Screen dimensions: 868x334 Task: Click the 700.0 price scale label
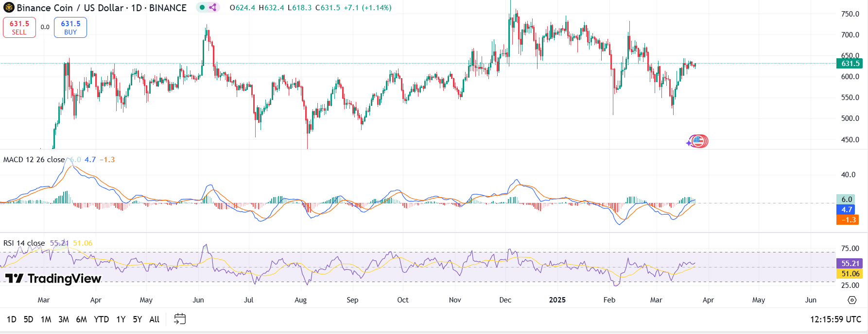850,35
